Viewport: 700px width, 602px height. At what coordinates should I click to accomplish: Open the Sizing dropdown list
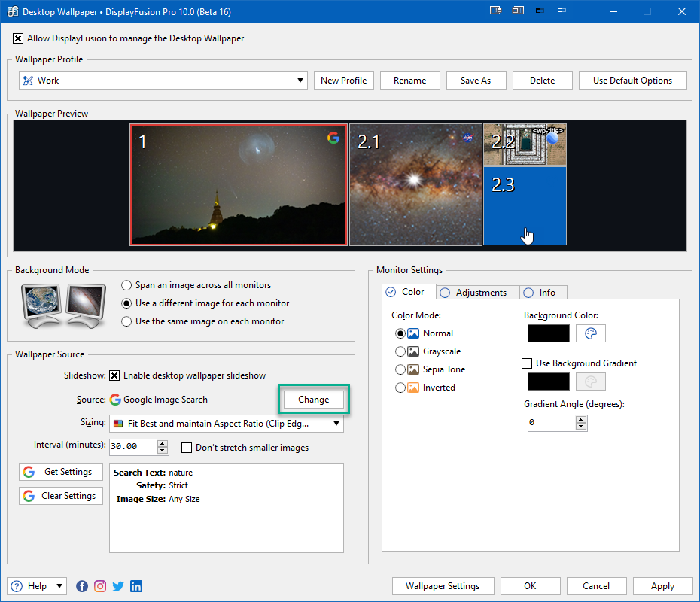[x=336, y=424]
